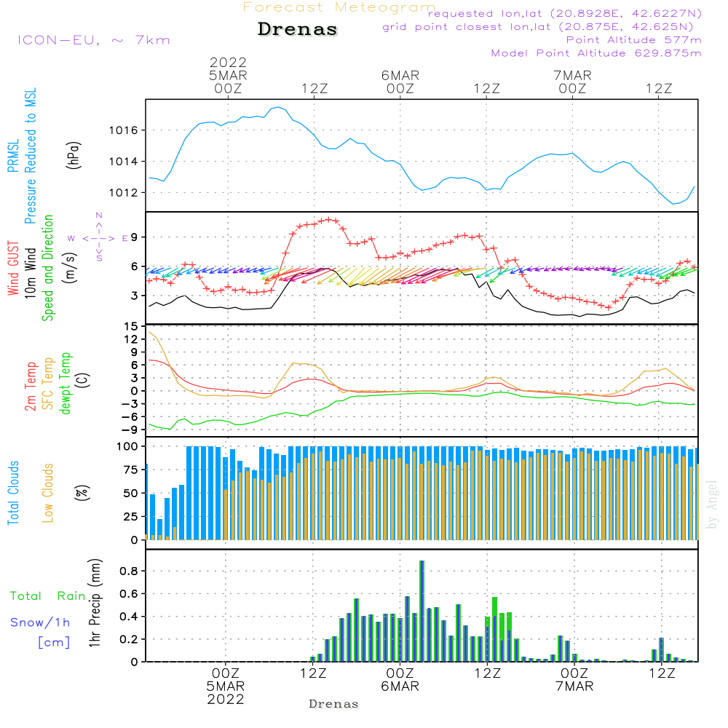Click the 'Wind GUST' red label
This screenshot has width=728, height=728.
[13, 268]
